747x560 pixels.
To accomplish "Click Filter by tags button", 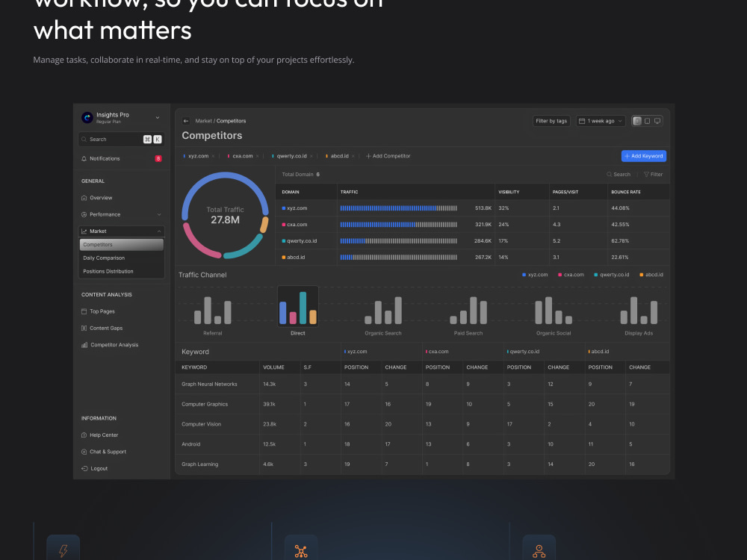I will pos(551,121).
